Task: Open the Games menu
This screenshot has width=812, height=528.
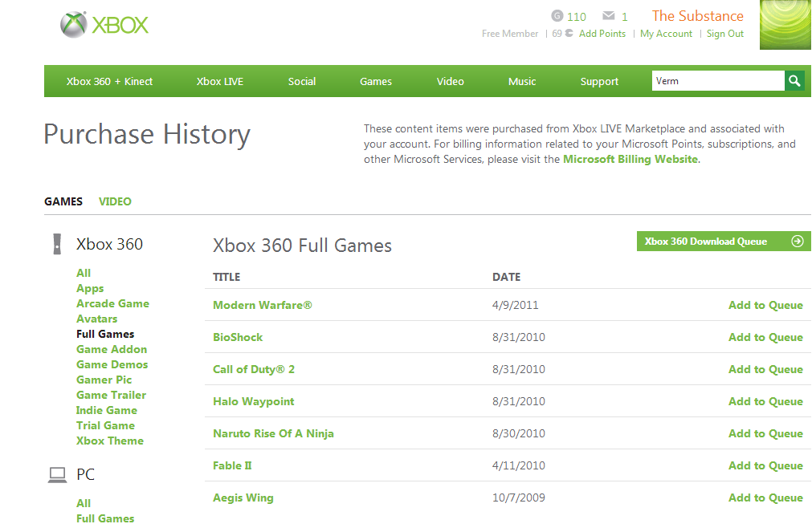Action: tap(376, 81)
